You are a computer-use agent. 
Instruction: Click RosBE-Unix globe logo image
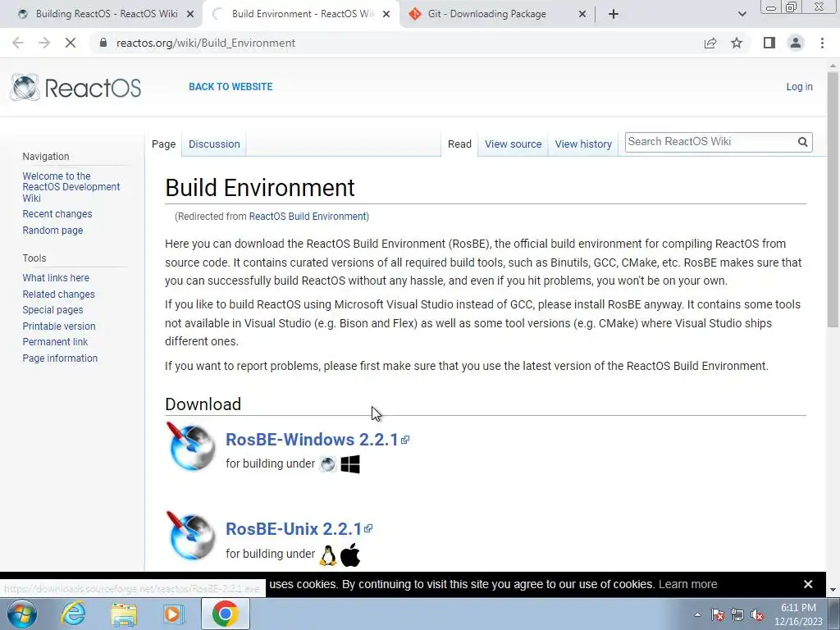pyautogui.click(x=190, y=536)
